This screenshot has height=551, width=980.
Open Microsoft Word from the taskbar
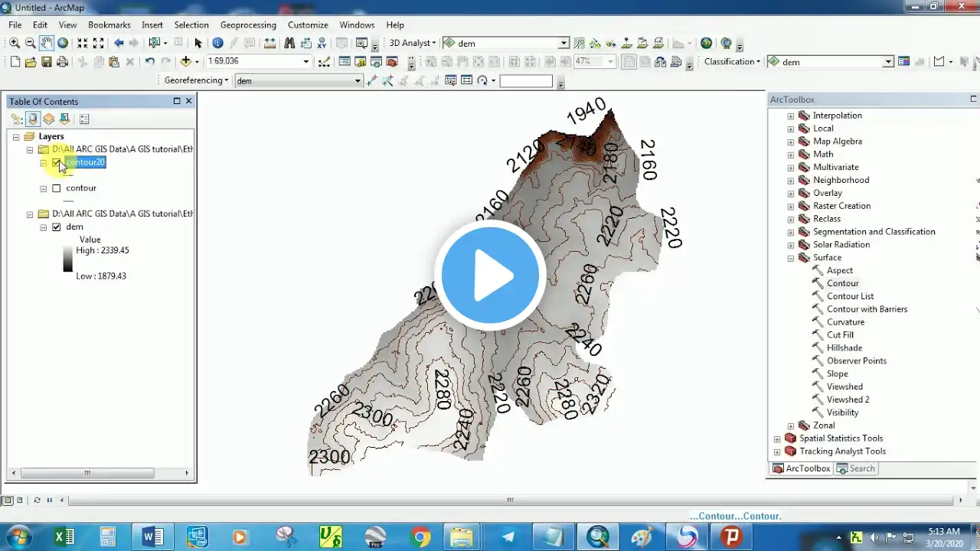pos(152,536)
